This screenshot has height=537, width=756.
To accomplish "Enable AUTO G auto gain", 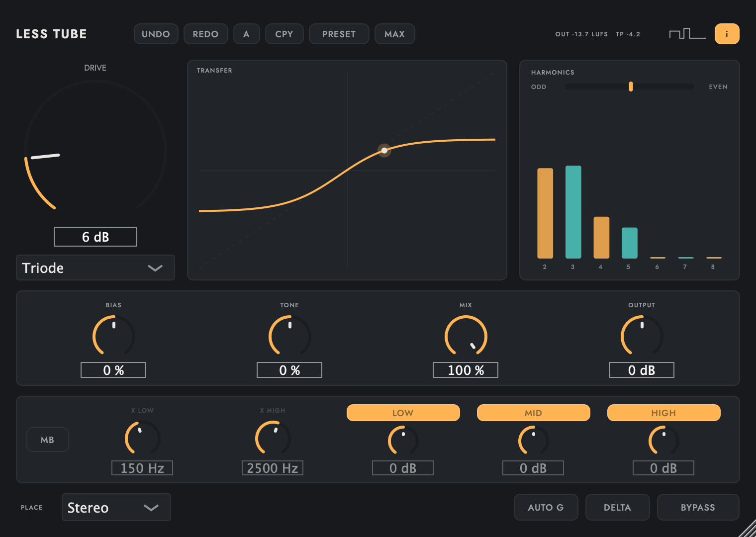I will 546,507.
